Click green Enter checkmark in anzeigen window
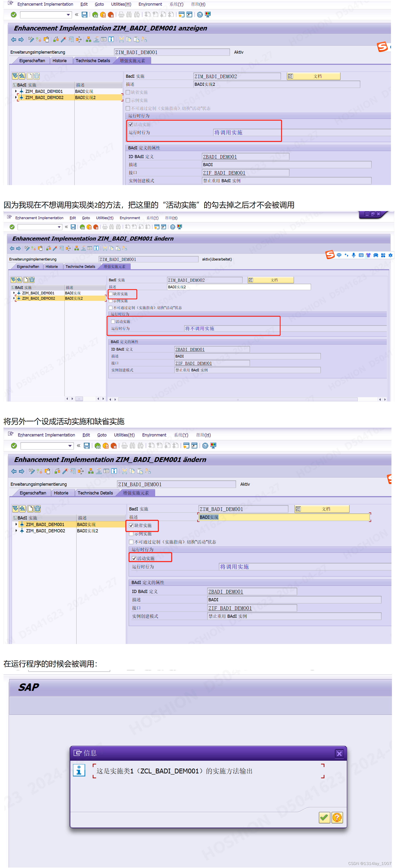395x868 pixels. [14, 15]
